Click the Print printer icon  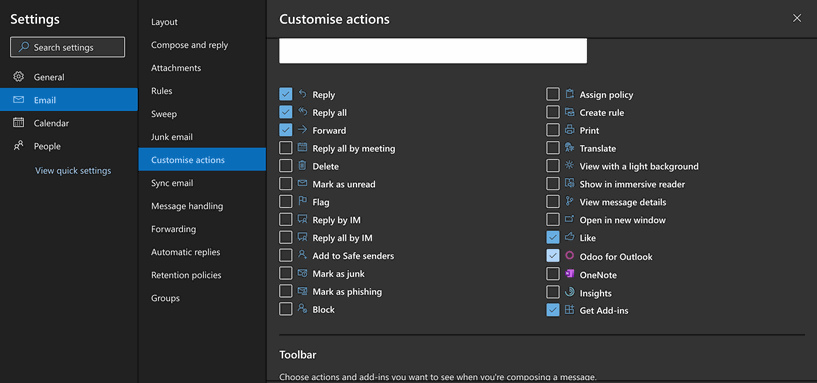[x=570, y=130]
